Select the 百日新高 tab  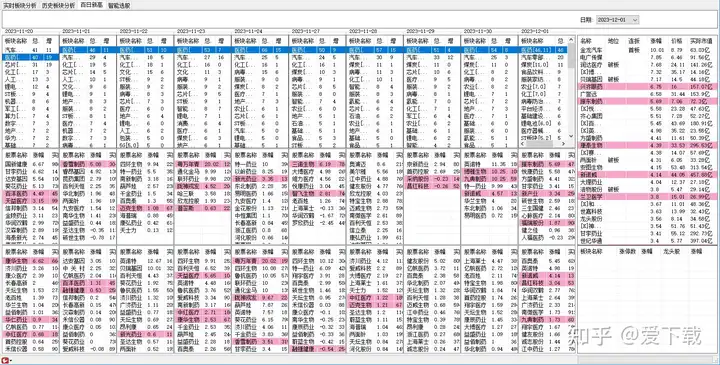point(91,5)
